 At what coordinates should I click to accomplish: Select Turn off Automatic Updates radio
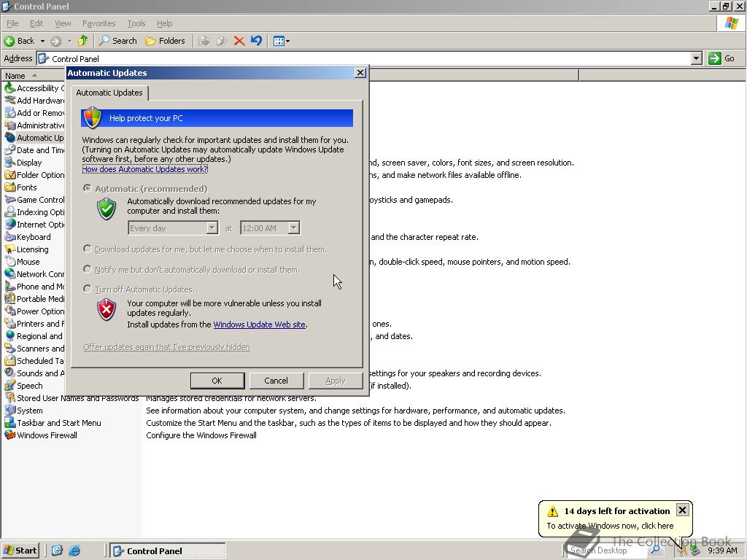(88, 289)
